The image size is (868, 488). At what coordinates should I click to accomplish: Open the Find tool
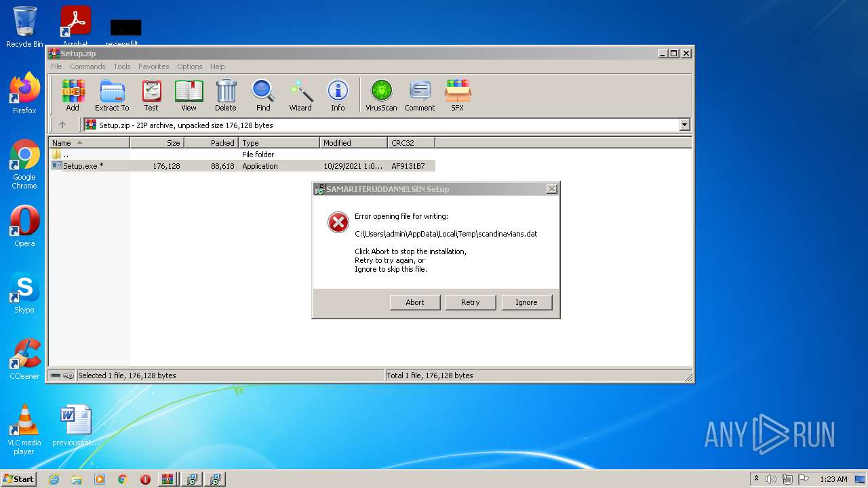tap(263, 95)
